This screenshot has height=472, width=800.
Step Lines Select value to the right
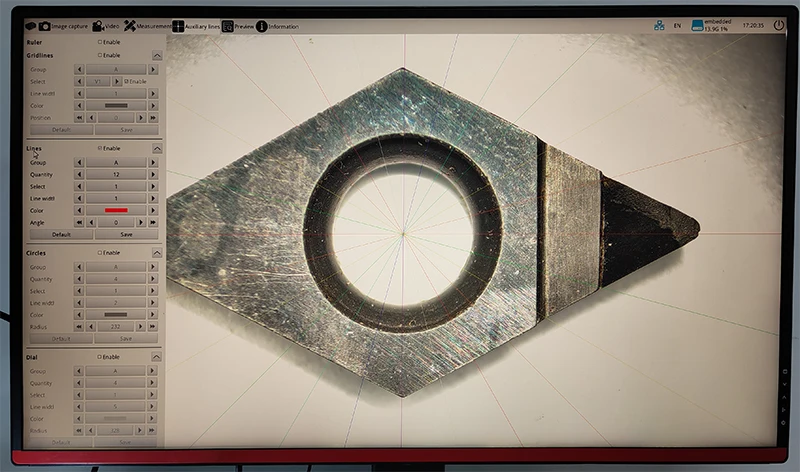pyautogui.click(x=153, y=187)
